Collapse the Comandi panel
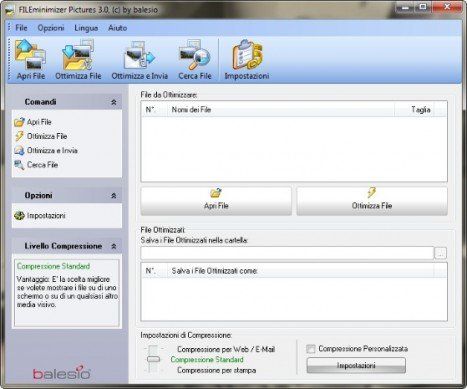This screenshot has height=389, width=467. coord(114,102)
